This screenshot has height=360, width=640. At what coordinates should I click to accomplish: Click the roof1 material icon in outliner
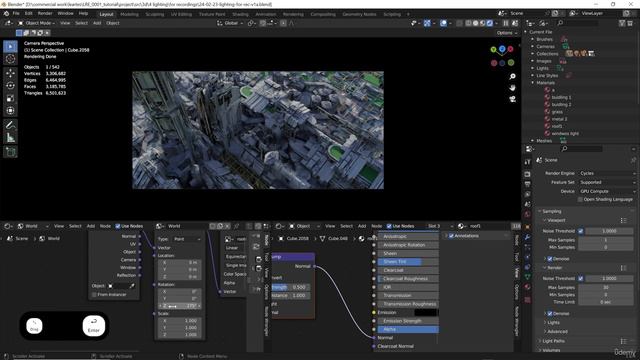pos(547,126)
